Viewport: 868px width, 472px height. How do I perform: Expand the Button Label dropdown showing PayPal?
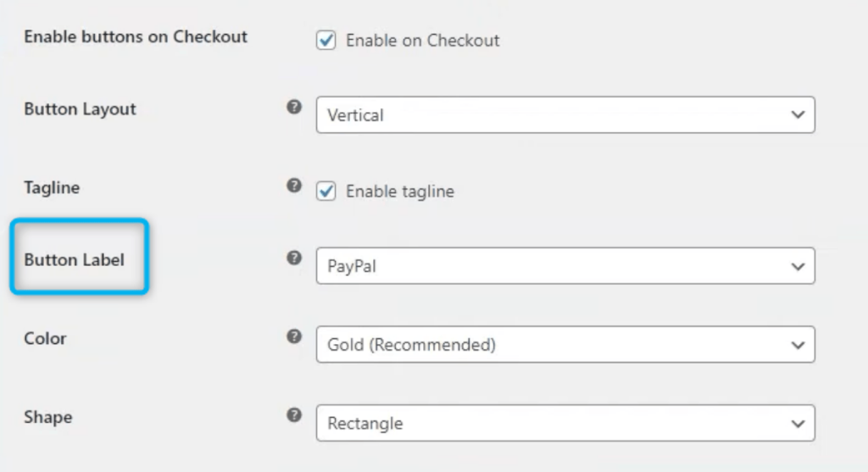[x=565, y=266]
